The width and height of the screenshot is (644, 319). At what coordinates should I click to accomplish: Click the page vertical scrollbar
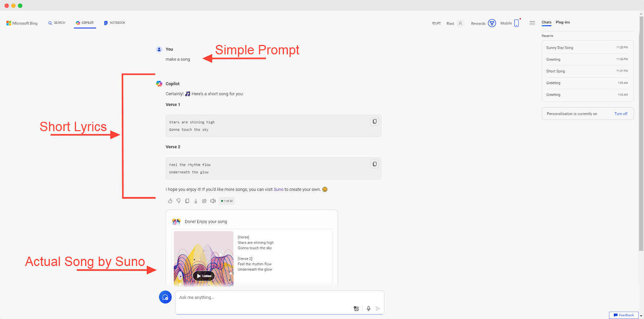tap(641, 133)
